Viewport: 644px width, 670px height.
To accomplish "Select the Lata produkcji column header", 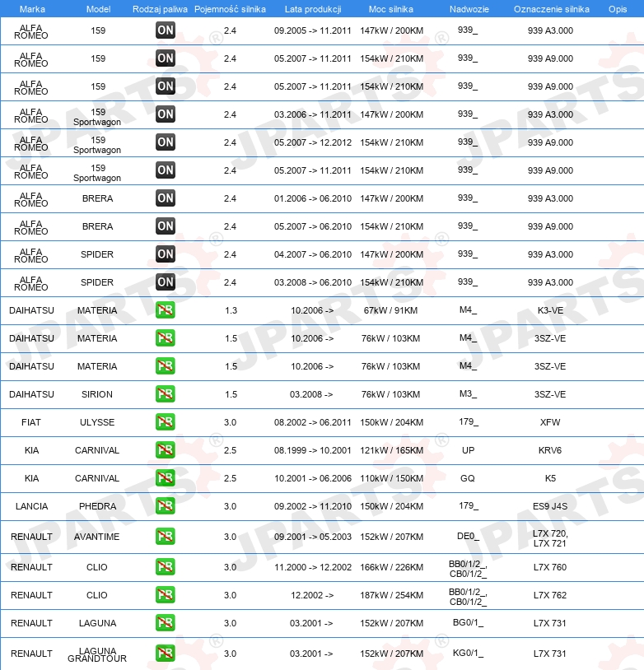I will 313,9.
